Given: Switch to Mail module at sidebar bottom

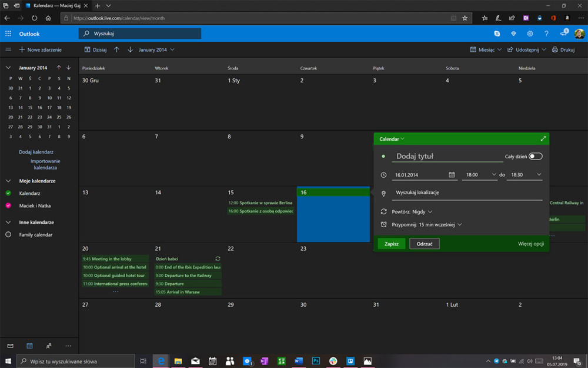Looking at the screenshot, I should tap(10, 346).
